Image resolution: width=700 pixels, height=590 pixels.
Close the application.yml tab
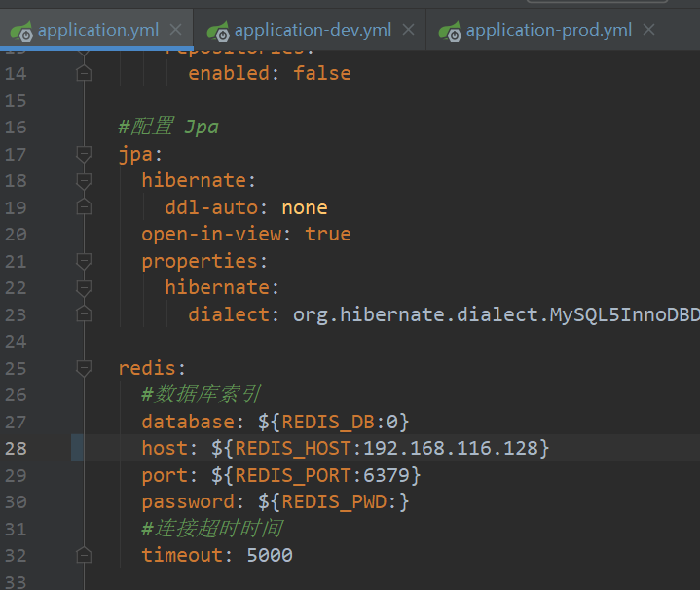[175, 30]
